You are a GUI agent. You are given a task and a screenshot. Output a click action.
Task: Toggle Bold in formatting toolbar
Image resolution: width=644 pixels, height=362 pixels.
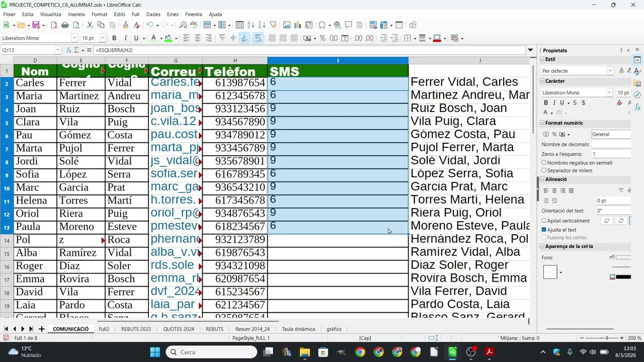pyautogui.click(x=114, y=38)
